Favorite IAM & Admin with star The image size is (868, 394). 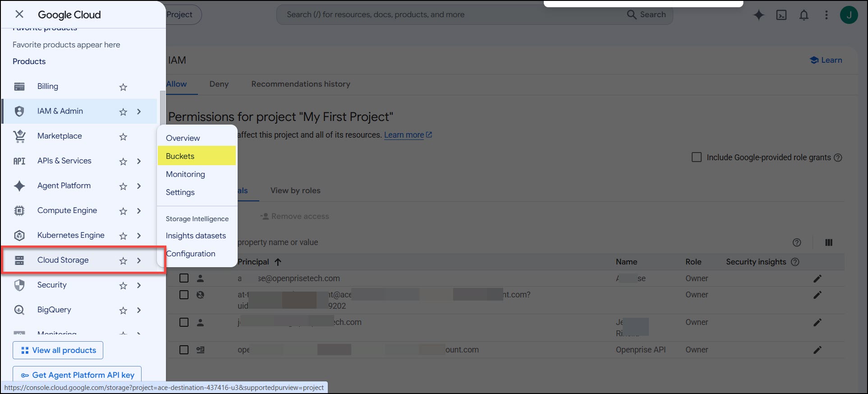pyautogui.click(x=123, y=112)
